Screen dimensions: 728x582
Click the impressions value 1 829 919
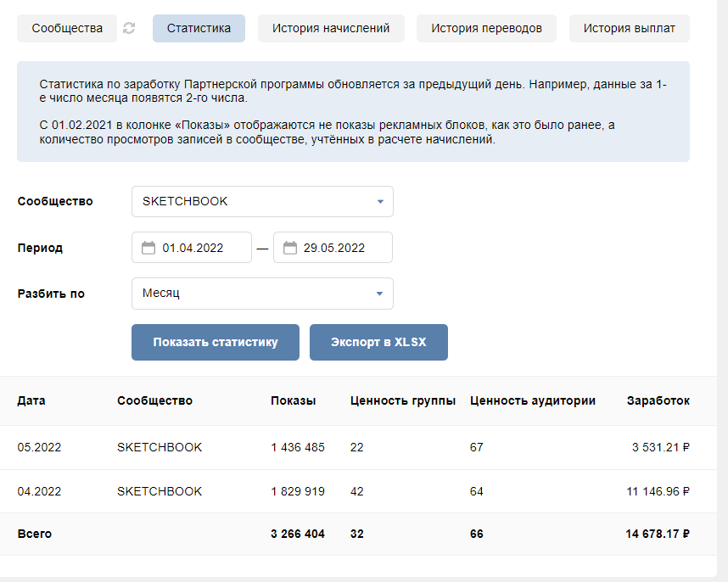point(298,491)
